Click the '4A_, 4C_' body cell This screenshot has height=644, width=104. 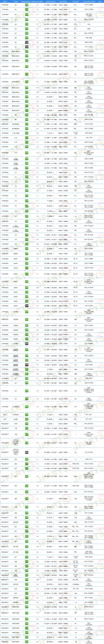(x=76, y=580)
